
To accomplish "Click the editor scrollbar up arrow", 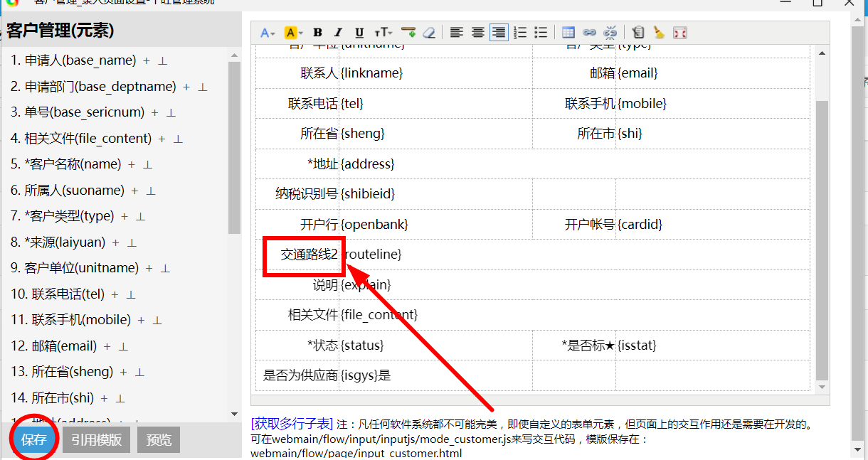I will (x=822, y=53).
